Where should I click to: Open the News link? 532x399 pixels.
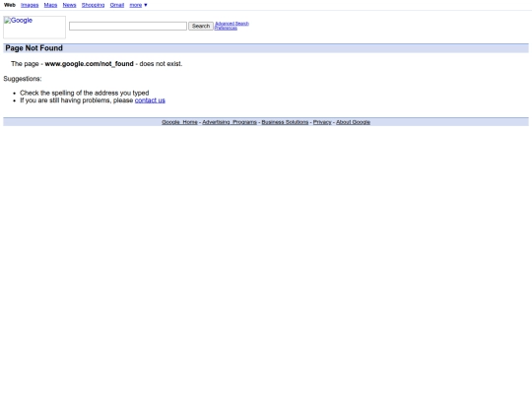tap(69, 5)
